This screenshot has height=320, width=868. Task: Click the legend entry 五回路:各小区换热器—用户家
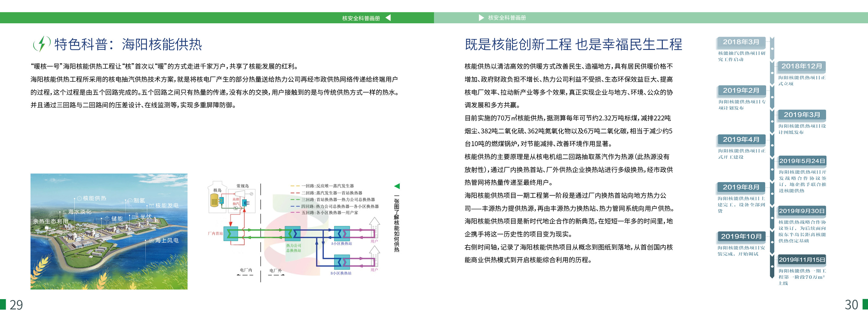pos(324,213)
